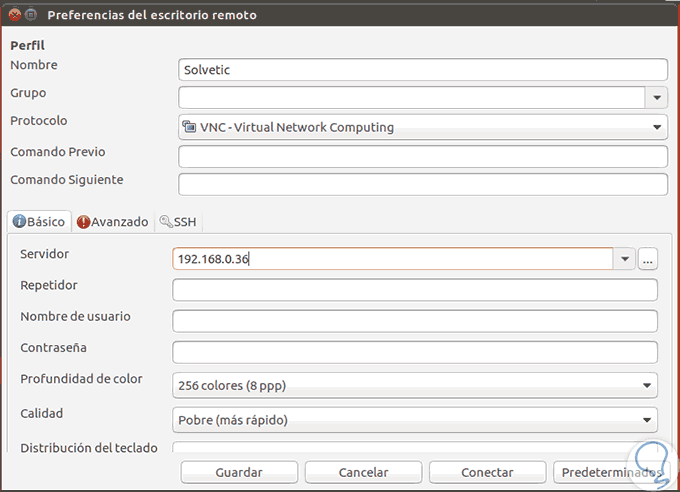This screenshot has height=492, width=680.
Task: Close the remote desktop preferences window
Action: [13, 15]
